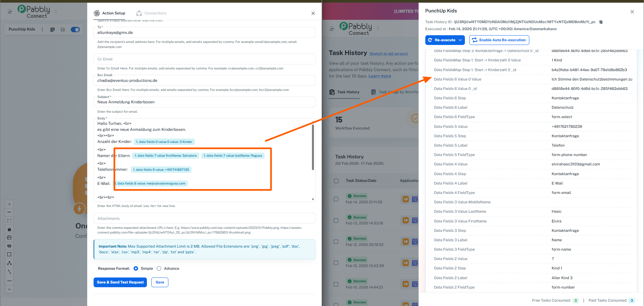Image resolution: width=644 pixels, height=306 pixels.
Task: Select the Advance response format
Action: [x=159, y=268]
